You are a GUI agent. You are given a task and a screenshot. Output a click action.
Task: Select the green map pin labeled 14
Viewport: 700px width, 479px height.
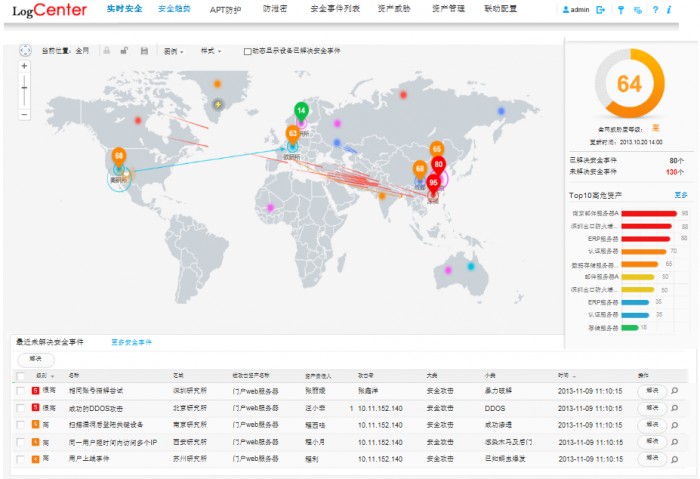tap(301, 112)
